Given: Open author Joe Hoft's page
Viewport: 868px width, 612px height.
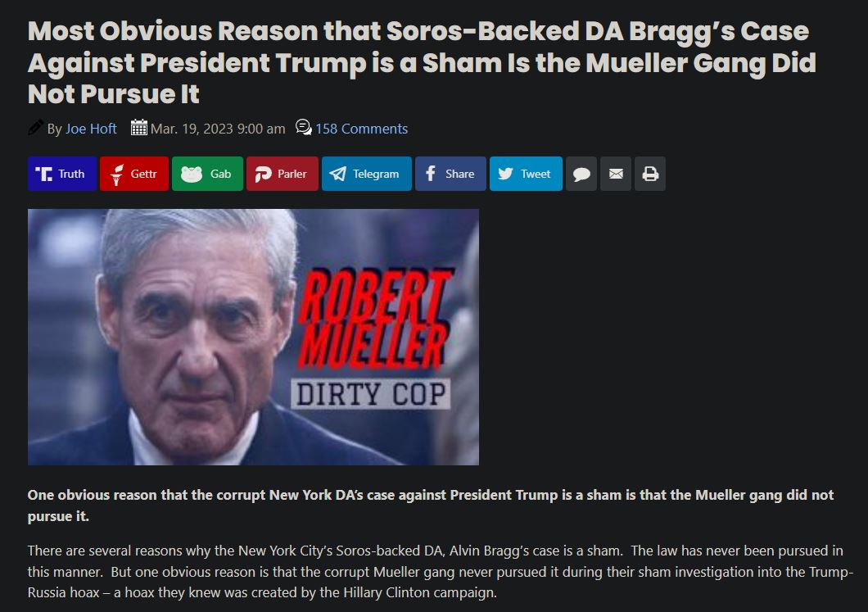Looking at the screenshot, I should (91, 129).
